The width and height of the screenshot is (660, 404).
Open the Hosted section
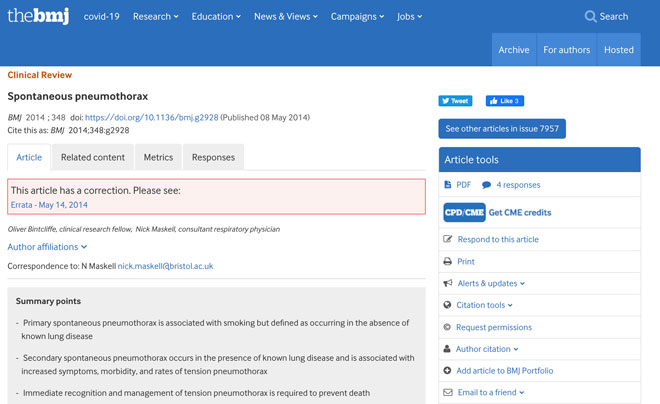(619, 50)
